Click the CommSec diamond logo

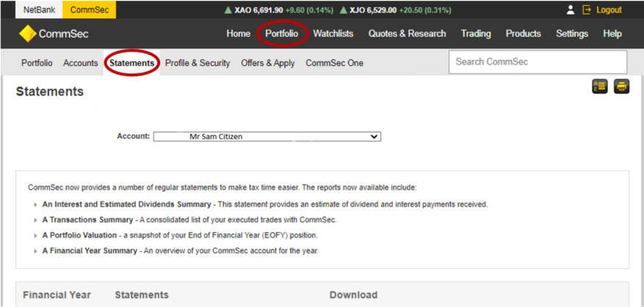tap(28, 34)
